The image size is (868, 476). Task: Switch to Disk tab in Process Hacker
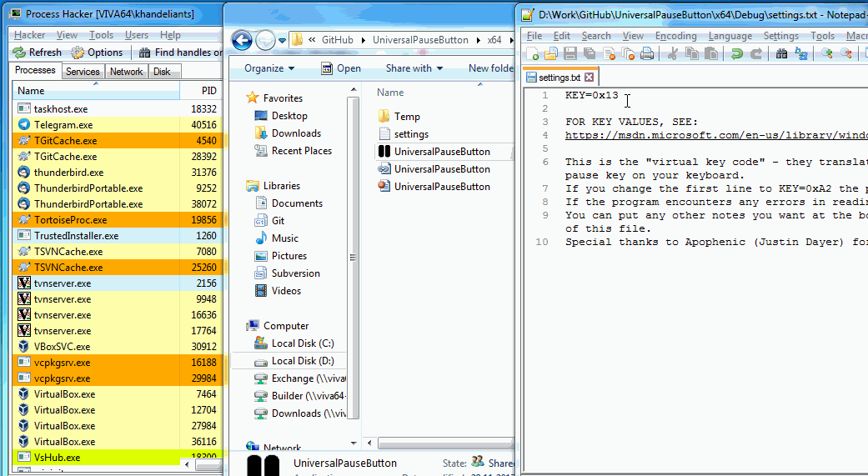pos(163,72)
